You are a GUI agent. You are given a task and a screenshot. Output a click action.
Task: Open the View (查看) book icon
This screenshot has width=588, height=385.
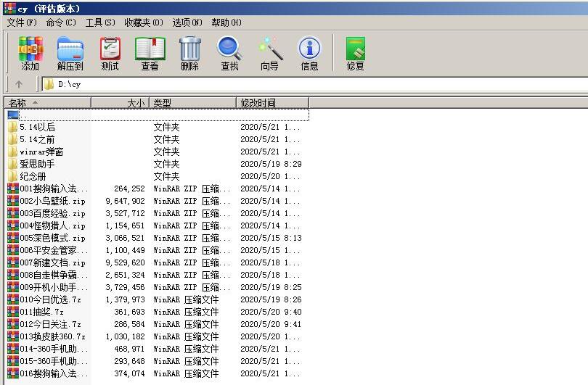click(x=150, y=49)
